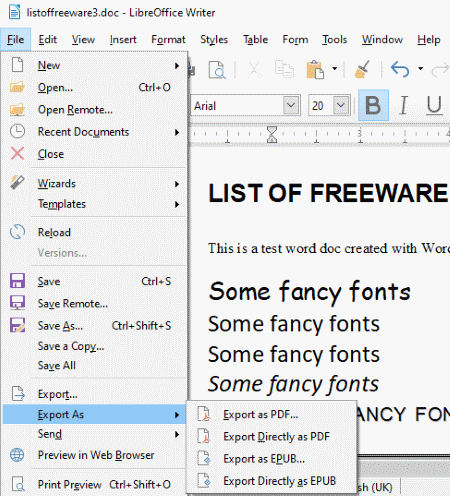Toggle Italic formatting button
The width and height of the screenshot is (450, 496).
[403, 105]
